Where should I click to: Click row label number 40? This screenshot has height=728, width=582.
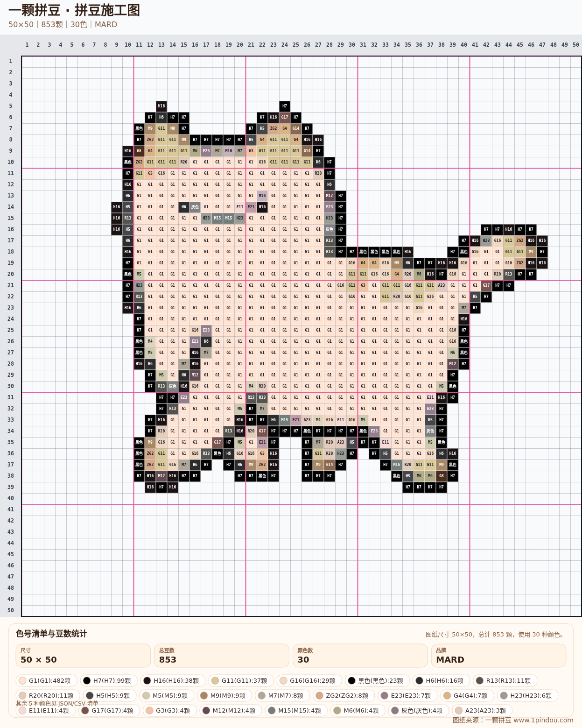coord(11,498)
